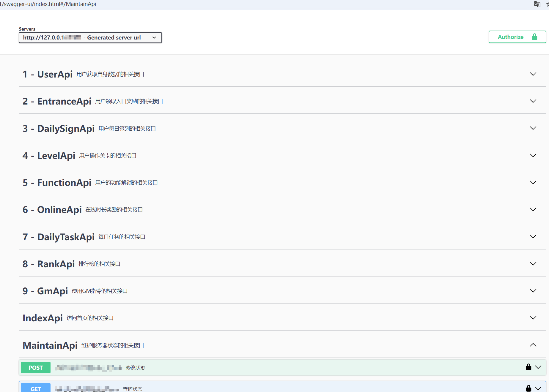549x392 pixels.
Task: Click the lock icon on GET 查询状态 row
Action: (x=528, y=388)
